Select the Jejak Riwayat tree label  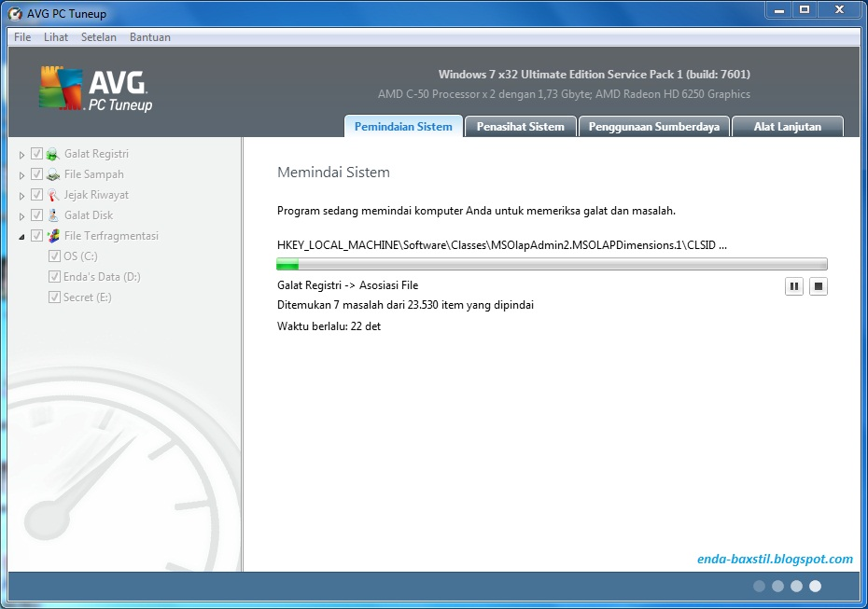pyautogui.click(x=96, y=195)
